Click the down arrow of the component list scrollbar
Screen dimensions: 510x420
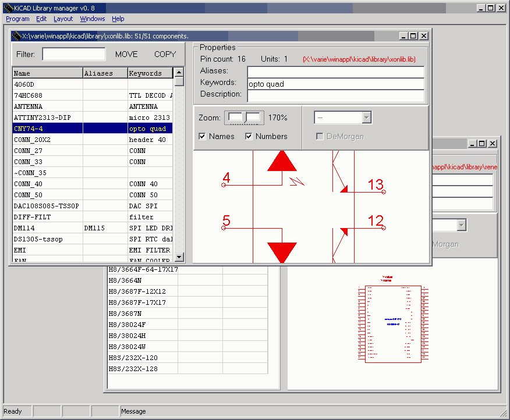[x=179, y=257]
